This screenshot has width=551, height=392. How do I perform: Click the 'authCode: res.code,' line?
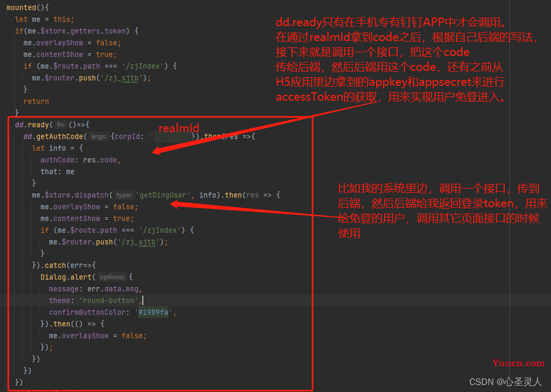click(x=80, y=160)
